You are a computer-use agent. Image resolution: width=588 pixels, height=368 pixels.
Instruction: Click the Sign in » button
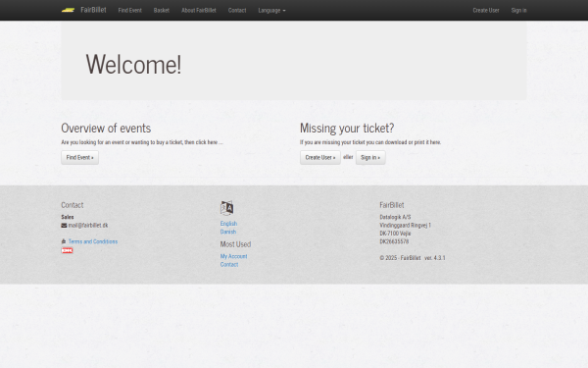370,157
